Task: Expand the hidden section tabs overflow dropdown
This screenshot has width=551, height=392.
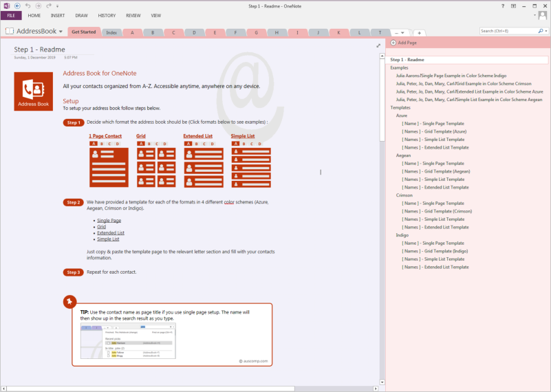Action: [x=400, y=33]
